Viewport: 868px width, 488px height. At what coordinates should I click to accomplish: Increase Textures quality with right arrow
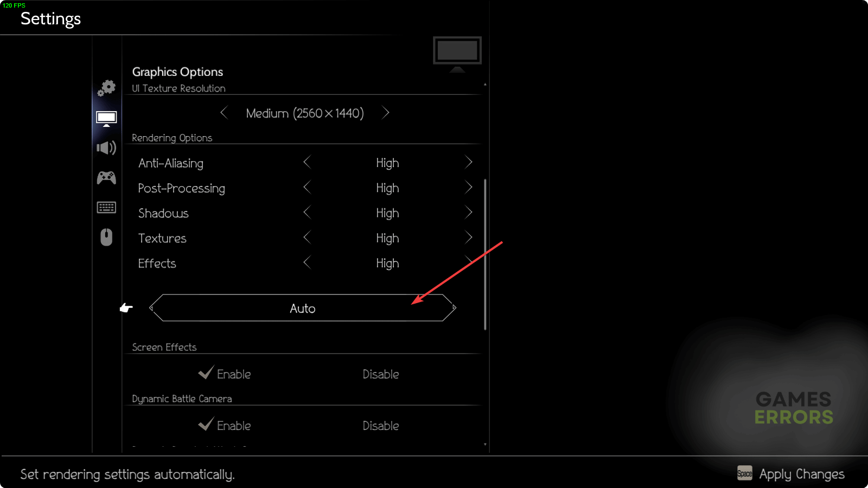(469, 237)
